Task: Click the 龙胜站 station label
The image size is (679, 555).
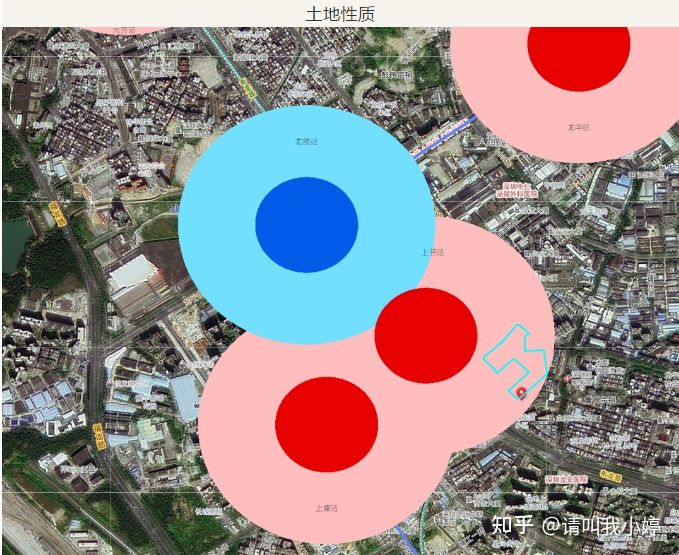Action: pos(307,142)
